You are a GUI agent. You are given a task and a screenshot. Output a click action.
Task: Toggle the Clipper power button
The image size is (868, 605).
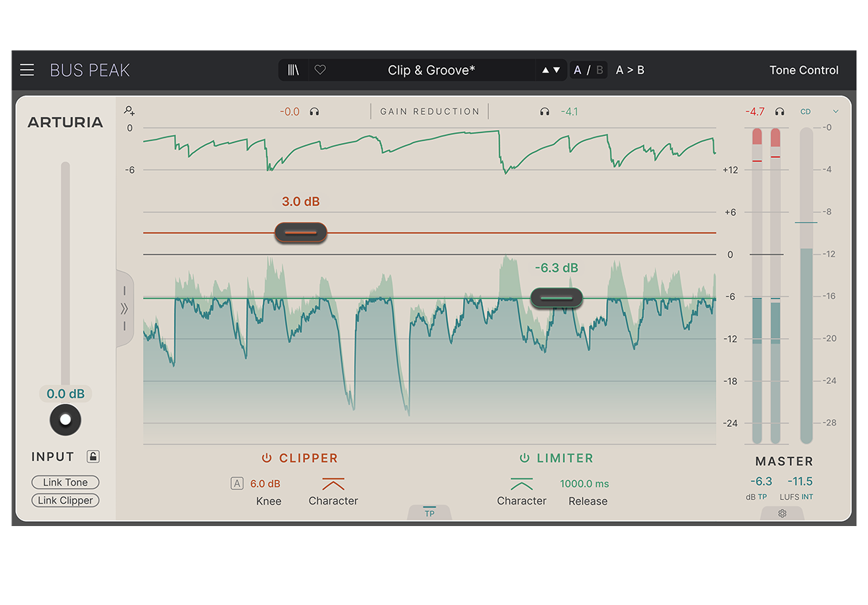click(x=266, y=458)
